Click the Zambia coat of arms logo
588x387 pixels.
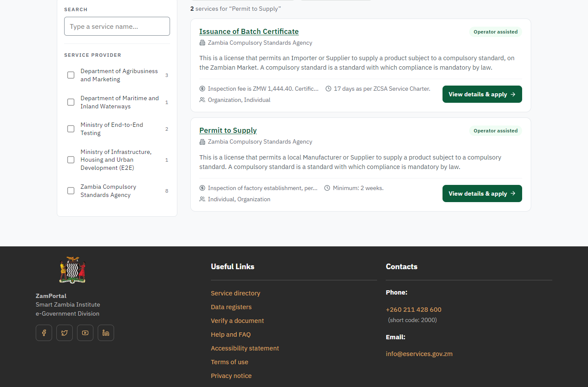(x=72, y=270)
